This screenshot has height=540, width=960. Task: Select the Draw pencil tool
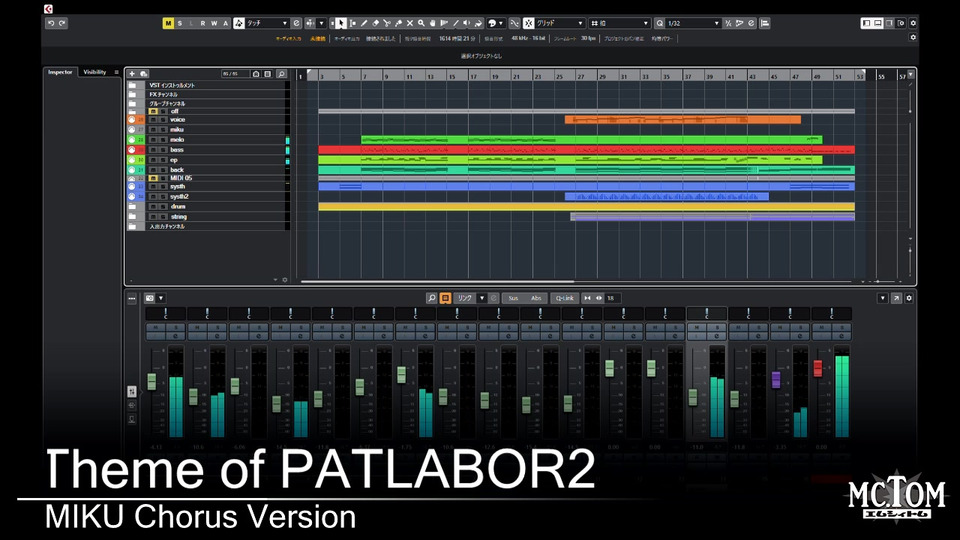click(x=364, y=23)
